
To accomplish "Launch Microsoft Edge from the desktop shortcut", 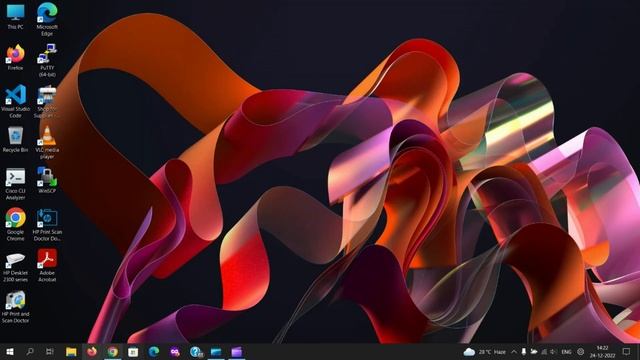I will 47,19.
